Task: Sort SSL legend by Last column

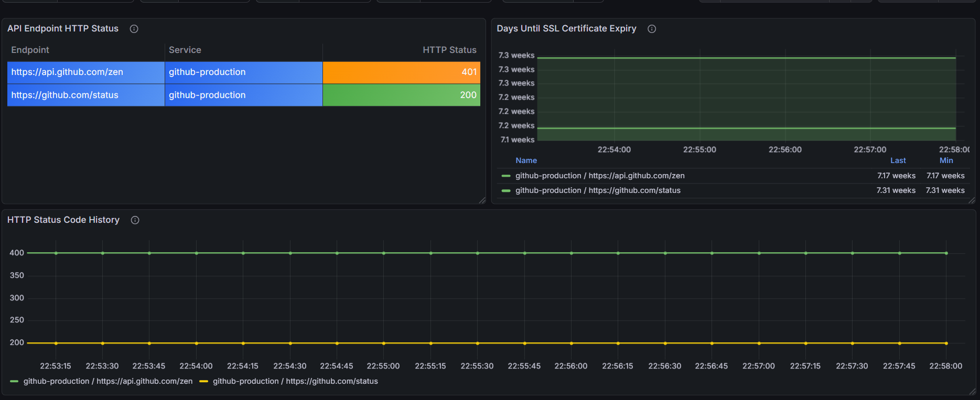Action: coord(898,160)
